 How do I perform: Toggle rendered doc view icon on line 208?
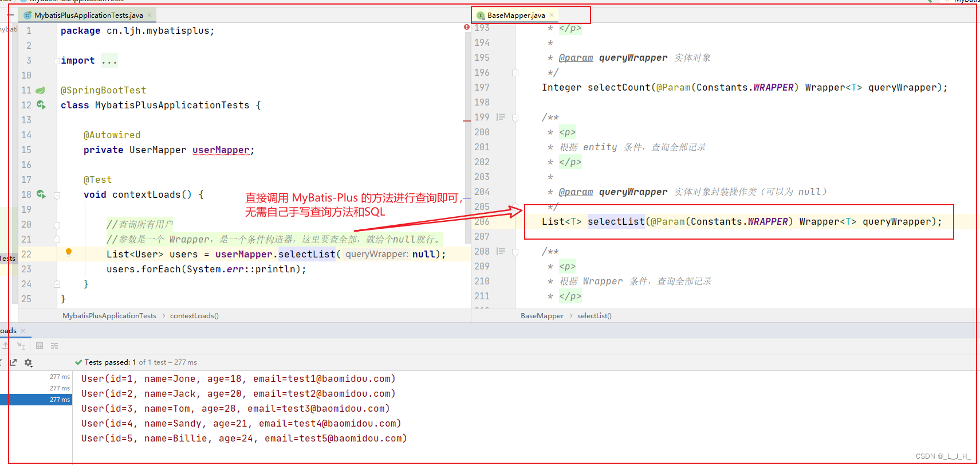(501, 251)
